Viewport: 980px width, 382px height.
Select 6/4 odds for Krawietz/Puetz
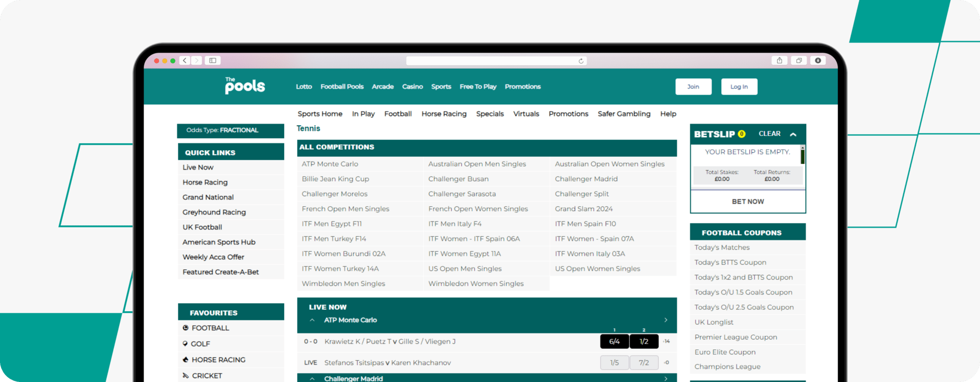tap(614, 341)
